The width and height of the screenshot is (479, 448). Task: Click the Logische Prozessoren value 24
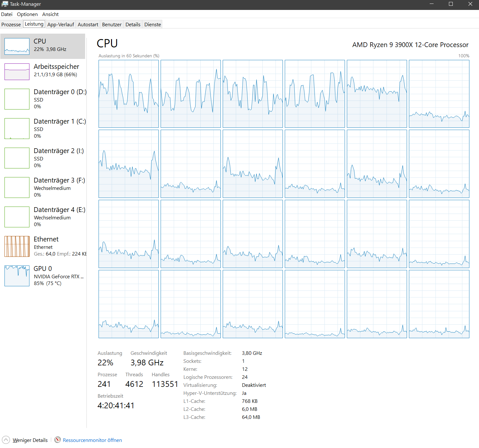tap(245, 377)
